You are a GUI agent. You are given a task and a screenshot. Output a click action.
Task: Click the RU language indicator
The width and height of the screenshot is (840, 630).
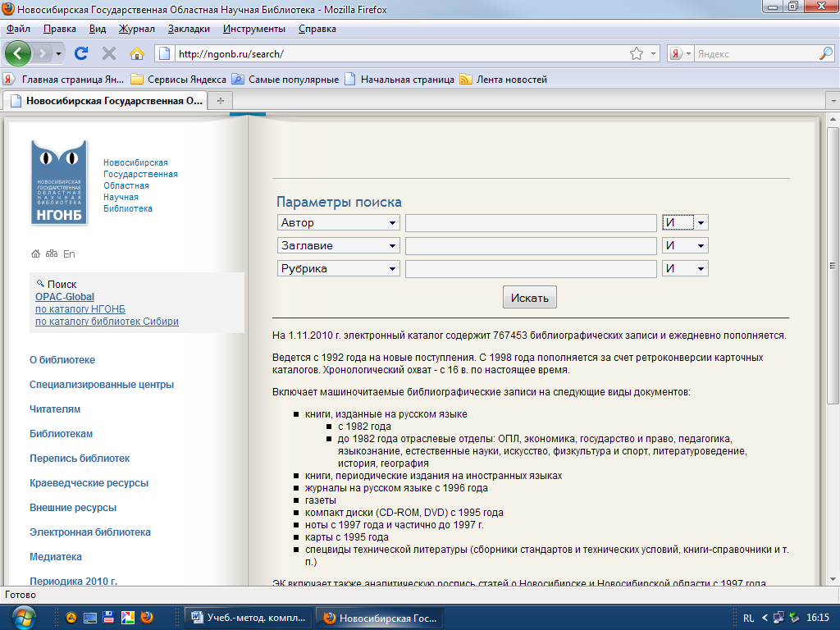(x=748, y=619)
